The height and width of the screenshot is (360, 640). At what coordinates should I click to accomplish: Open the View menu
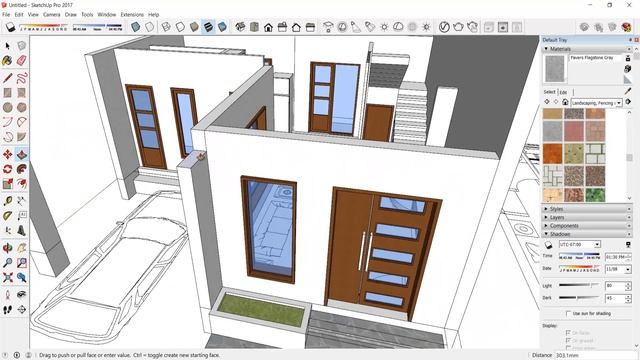pos(33,14)
